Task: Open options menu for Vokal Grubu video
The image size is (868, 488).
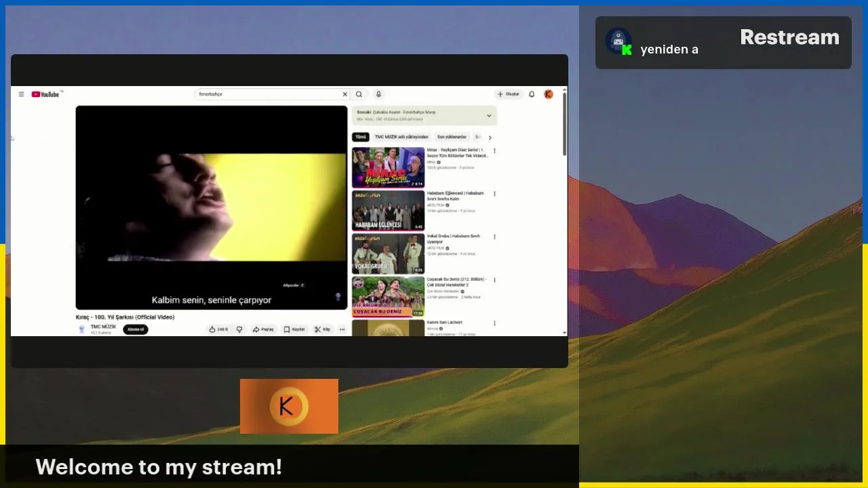Action: click(494, 237)
